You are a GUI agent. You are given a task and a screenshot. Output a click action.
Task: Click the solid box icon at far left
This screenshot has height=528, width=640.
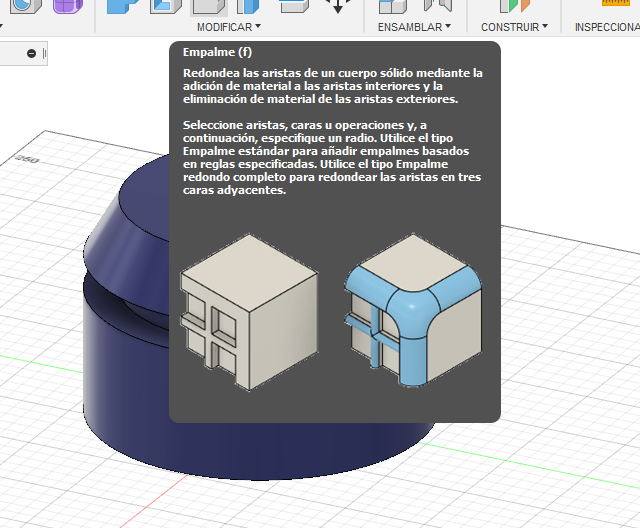25,6
